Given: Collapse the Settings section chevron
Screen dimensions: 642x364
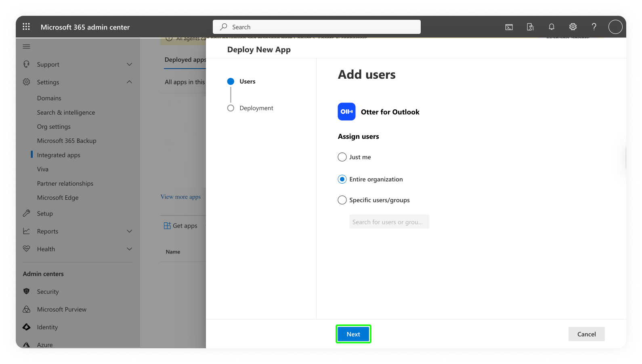Looking at the screenshot, I should click(x=129, y=82).
